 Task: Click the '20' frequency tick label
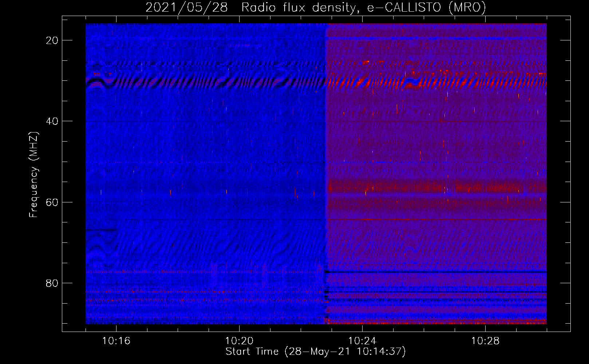tap(52, 40)
